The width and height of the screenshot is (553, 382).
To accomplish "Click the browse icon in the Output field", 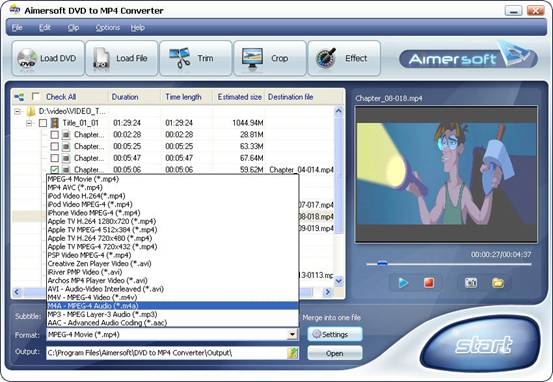I will point(293,353).
